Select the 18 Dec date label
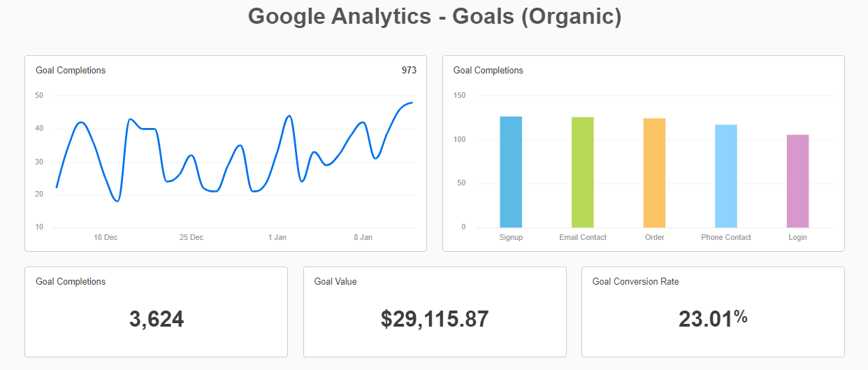The width and height of the screenshot is (868, 370). pyautogui.click(x=106, y=237)
